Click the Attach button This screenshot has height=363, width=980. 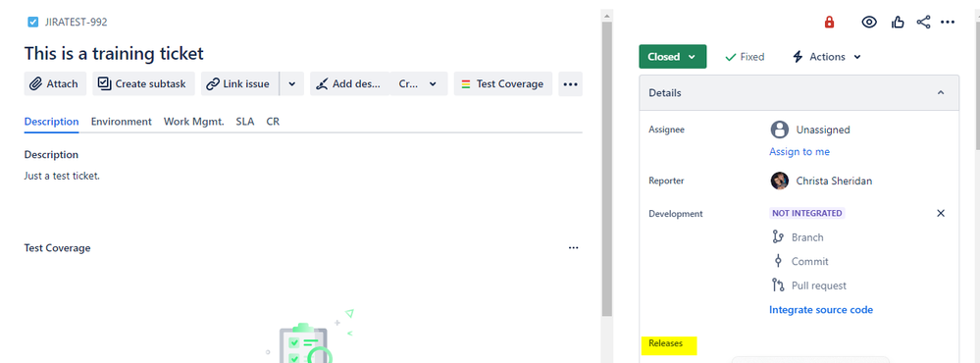coord(55,83)
